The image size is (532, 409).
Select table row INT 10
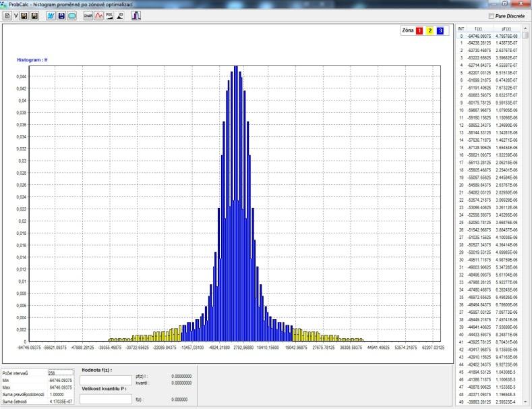[489, 111]
